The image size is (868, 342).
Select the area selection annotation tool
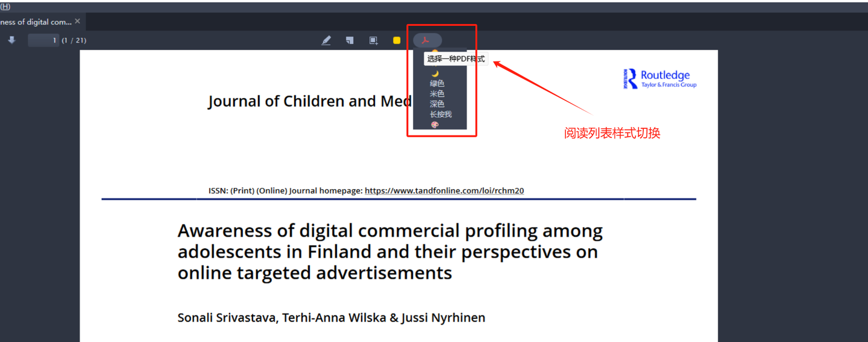(373, 40)
